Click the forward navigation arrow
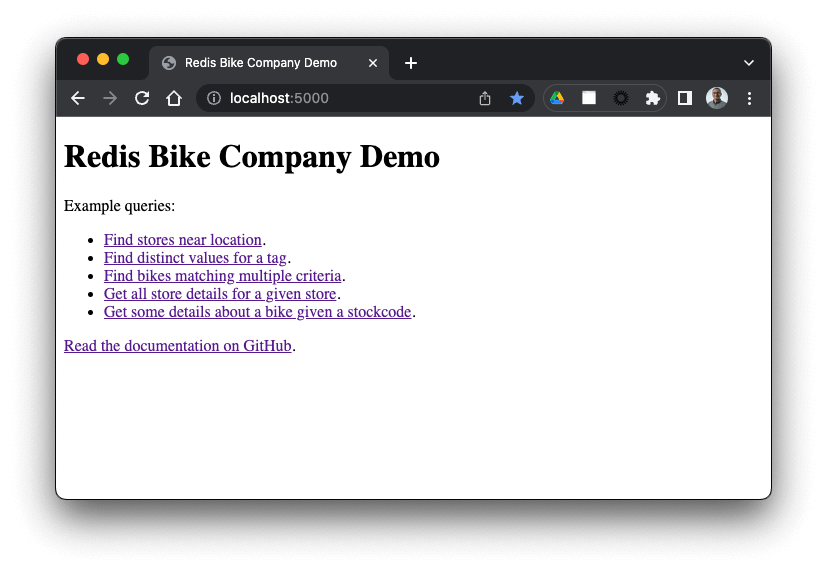 (110, 98)
